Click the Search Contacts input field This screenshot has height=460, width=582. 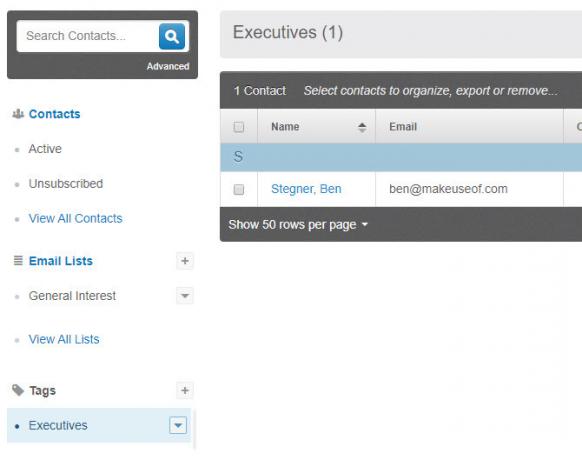click(88, 36)
